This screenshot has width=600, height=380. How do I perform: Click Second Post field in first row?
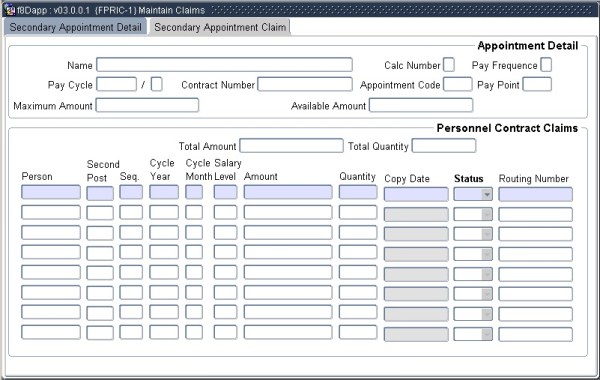click(x=100, y=193)
